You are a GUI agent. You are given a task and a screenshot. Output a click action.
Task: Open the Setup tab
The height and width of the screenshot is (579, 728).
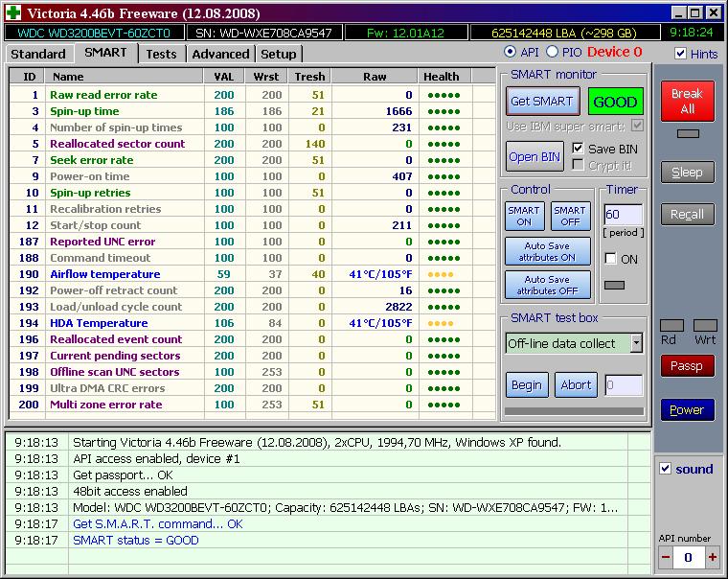(279, 54)
